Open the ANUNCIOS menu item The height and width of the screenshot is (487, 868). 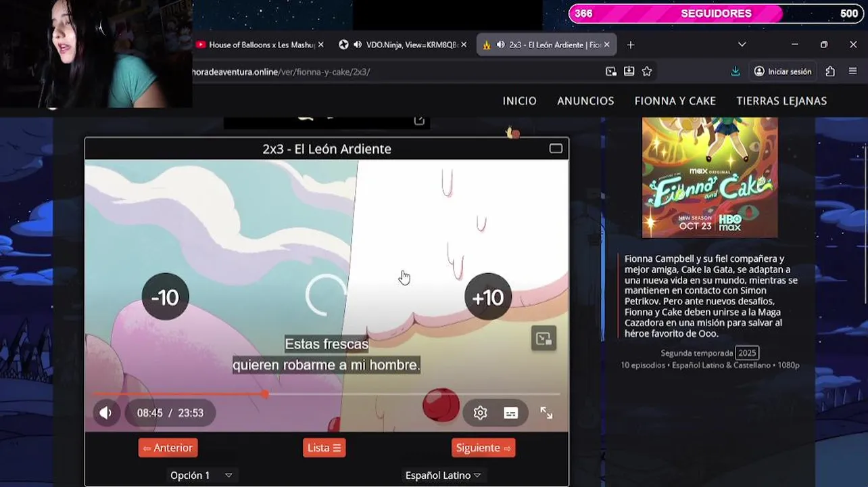tap(585, 101)
